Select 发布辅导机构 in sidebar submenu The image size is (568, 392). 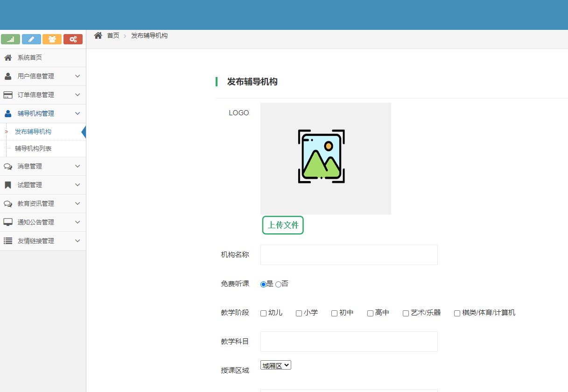tap(33, 132)
